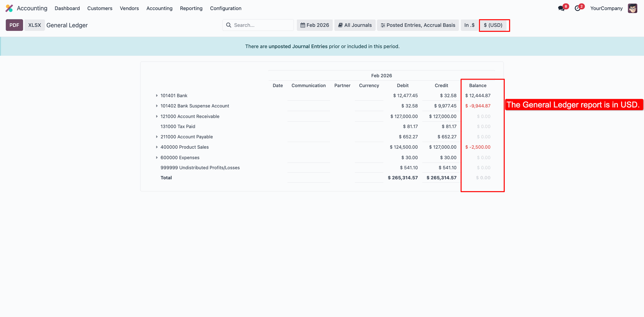Click the user avatar picture
644x317 pixels.
coord(632,8)
